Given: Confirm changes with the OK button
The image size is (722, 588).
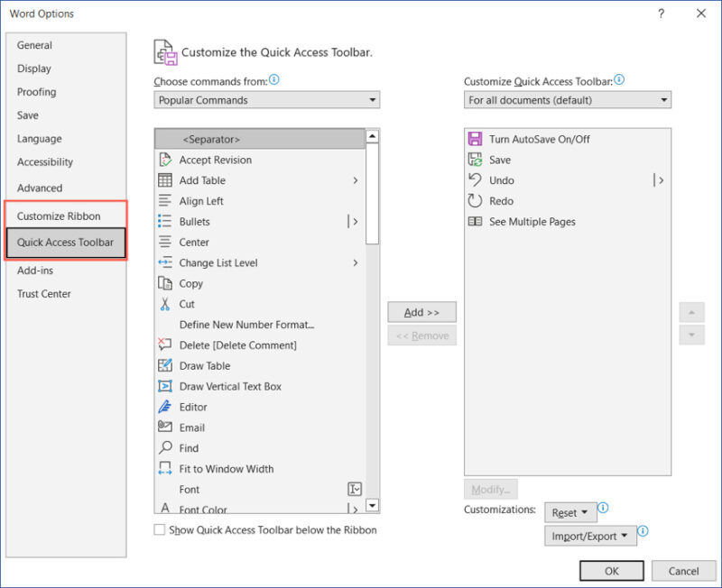Looking at the screenshot, I should tap(611, 571).
